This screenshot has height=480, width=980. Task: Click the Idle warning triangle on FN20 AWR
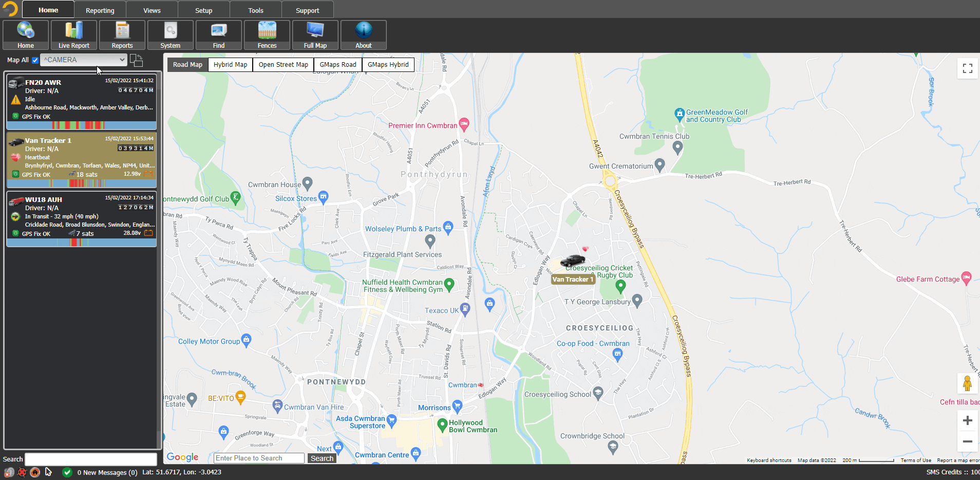(x=16, y=100)
